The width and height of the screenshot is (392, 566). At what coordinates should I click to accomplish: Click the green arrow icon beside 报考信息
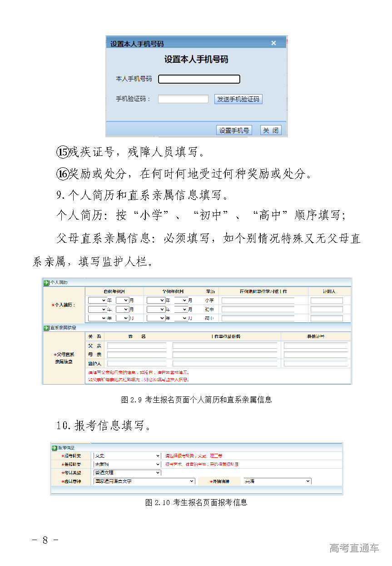click(55, 448)
